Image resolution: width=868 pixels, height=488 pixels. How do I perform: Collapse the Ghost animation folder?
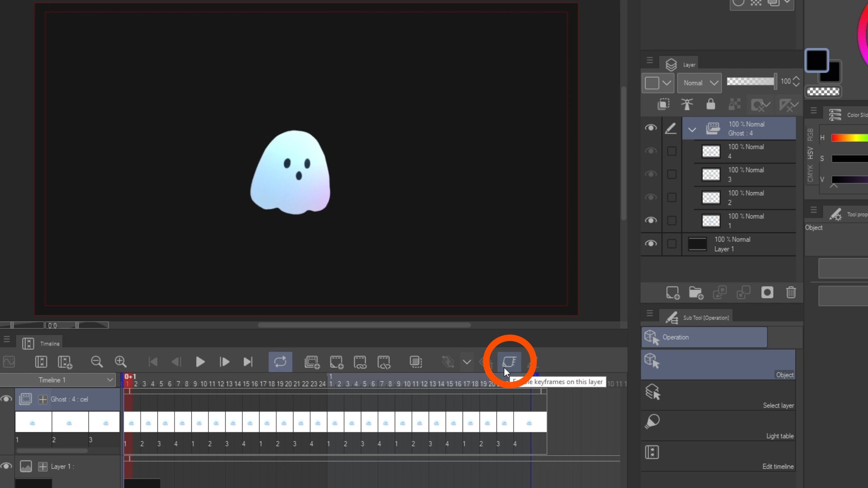[692, 129]
